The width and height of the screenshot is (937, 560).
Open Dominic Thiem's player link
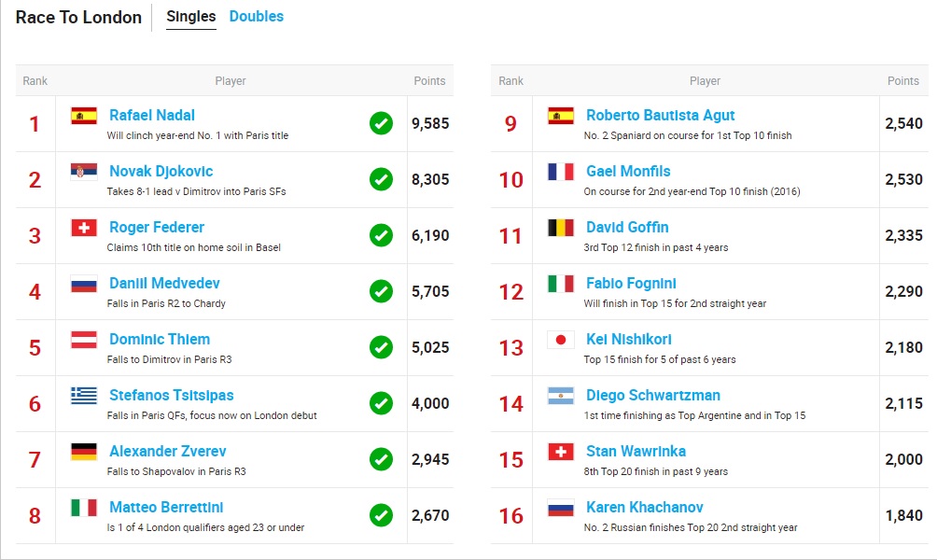coord(160,340)
